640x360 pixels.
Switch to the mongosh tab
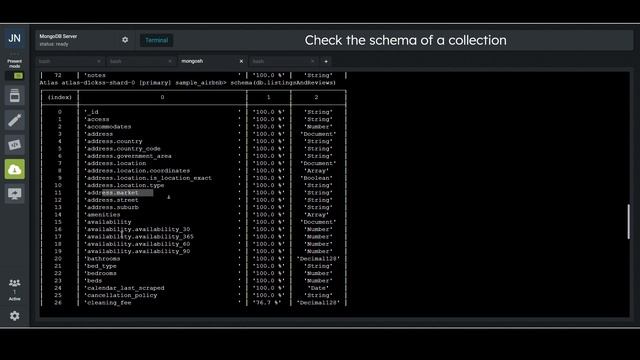coord(192,61)
